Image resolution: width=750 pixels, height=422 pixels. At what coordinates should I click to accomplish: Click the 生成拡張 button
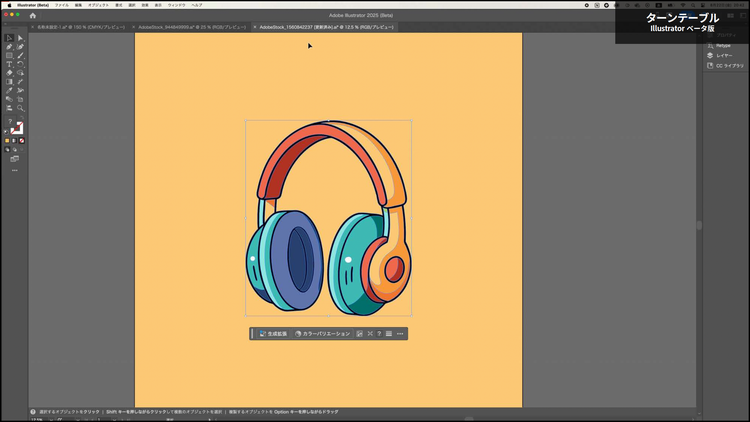pos(273,334)
